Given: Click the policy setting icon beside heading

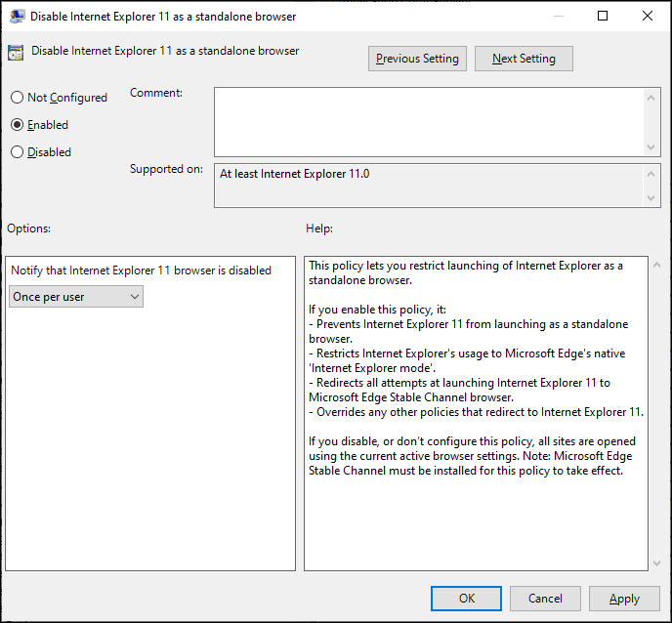Looking at the screenshot, I should (x=16, y=53).
